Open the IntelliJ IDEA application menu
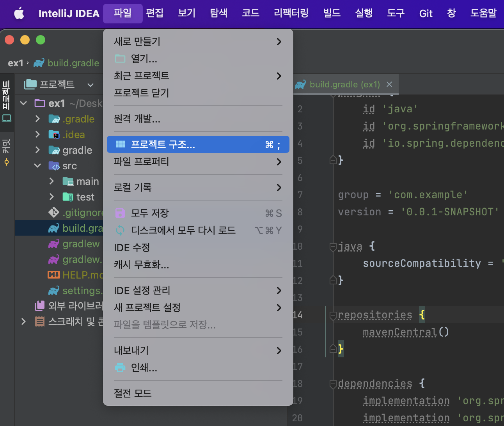This screenshot has height=426, width=504. pyautogui.click(x=69, y=13)
